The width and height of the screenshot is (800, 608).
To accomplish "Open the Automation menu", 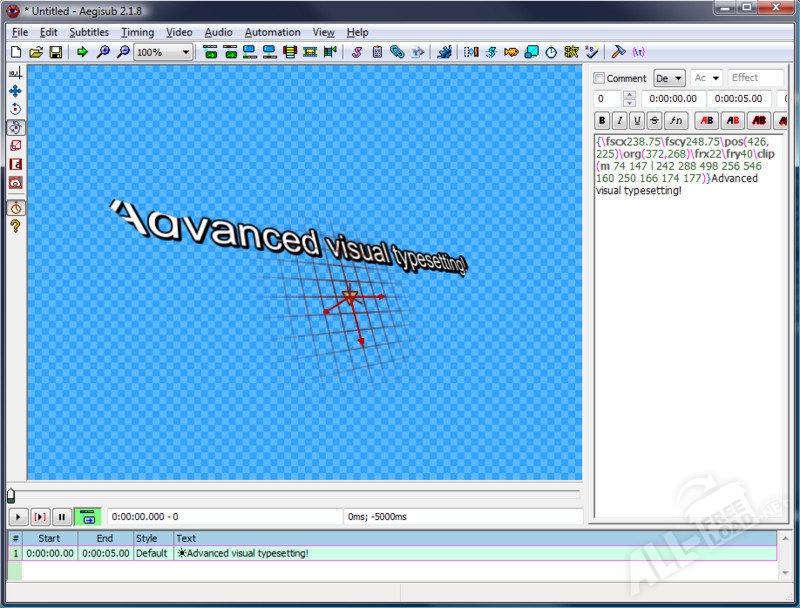I will (x=271, y=32).
